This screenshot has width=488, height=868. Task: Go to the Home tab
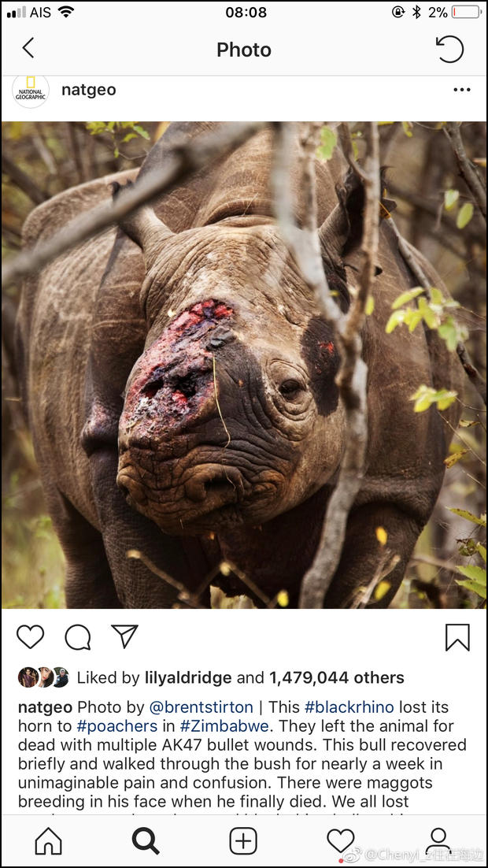(48, 841)
